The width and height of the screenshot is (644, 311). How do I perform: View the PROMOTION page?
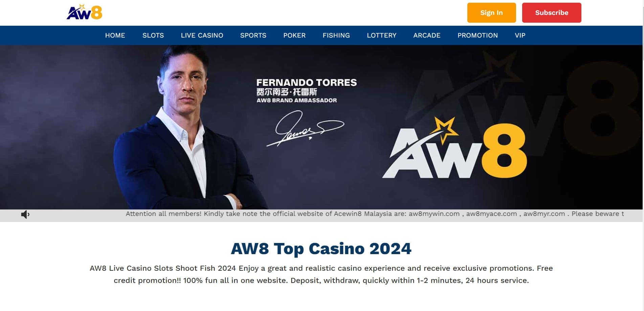click(478, 35)
